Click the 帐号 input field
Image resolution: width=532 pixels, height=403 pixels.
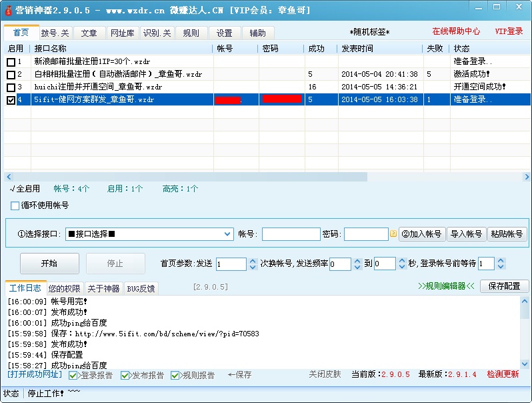tap(291, 234)
